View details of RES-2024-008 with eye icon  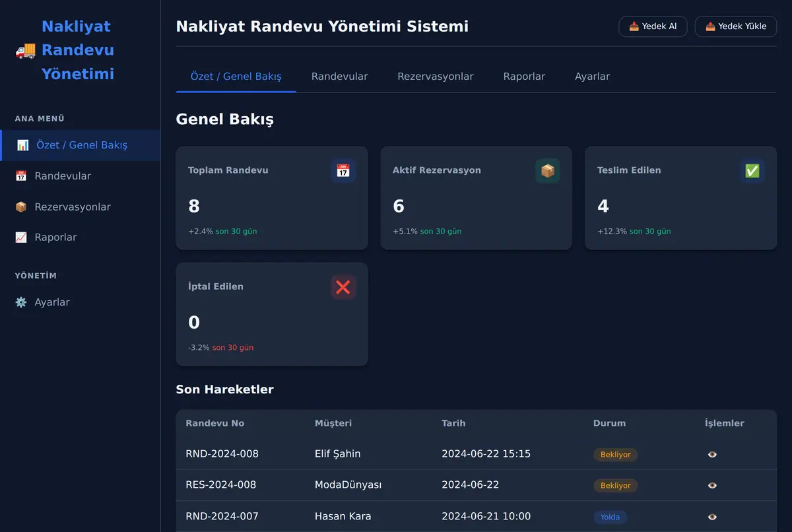point(712,485)
